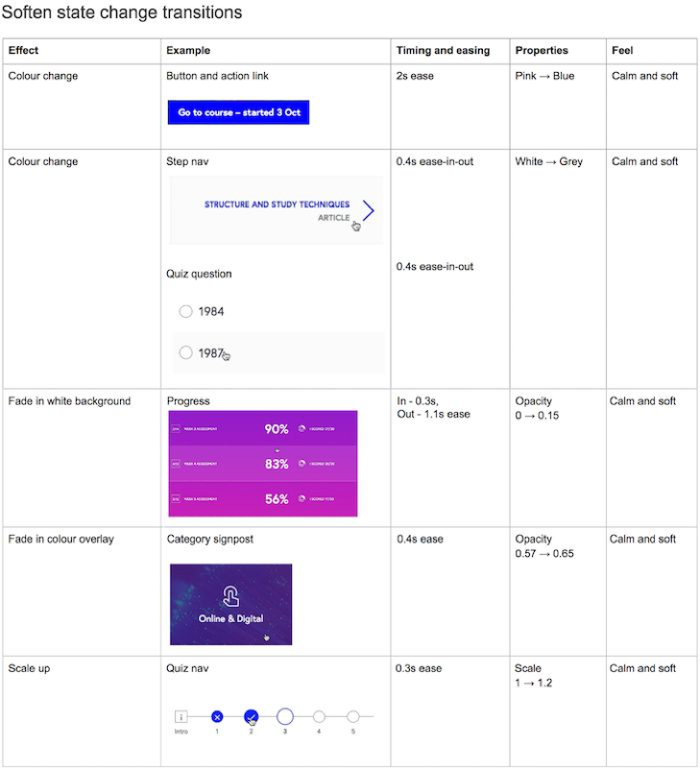Select the 1987 radio button
700x770 pixels.
pyautogui.click(x=185, y=352)
